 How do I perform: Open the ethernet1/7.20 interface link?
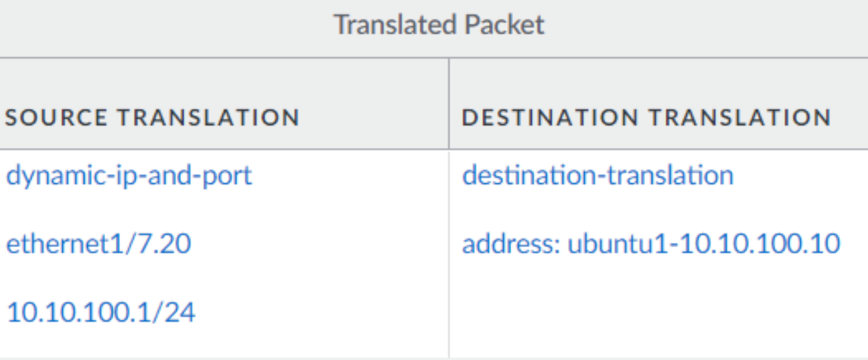(x=98, y=244)
